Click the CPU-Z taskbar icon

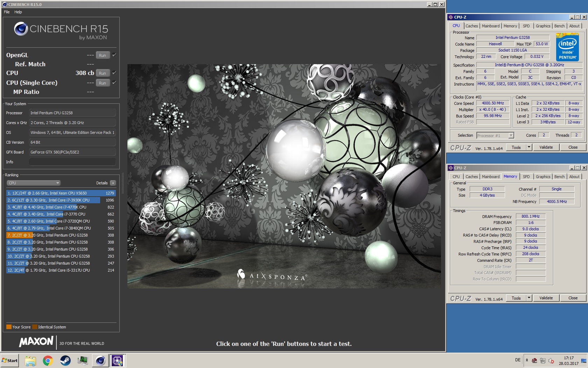pyautogui.click(x=117, y=360)
